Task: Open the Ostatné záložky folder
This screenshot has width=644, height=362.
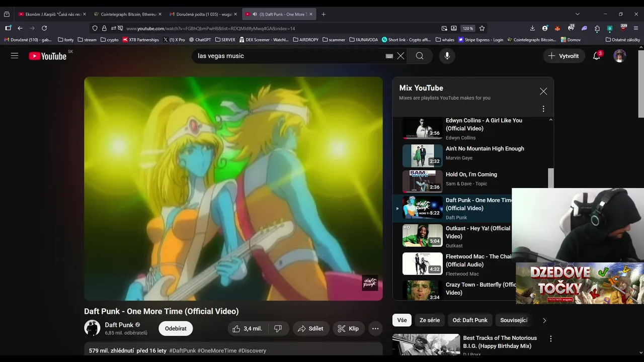Action: [623, 40]
